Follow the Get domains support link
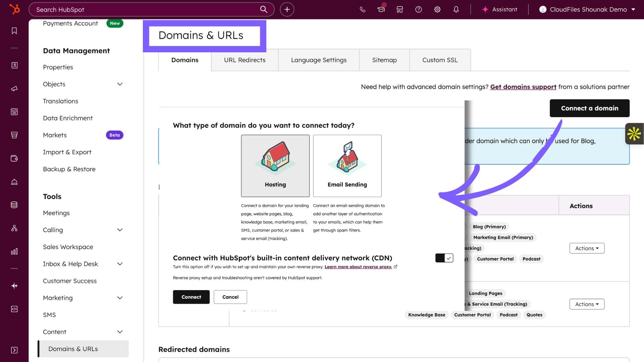This screenshot has width=644, height=362. [523, 87]
